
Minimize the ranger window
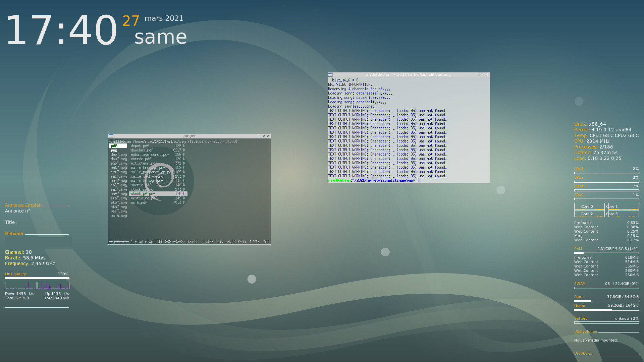(x=259, y=136)
